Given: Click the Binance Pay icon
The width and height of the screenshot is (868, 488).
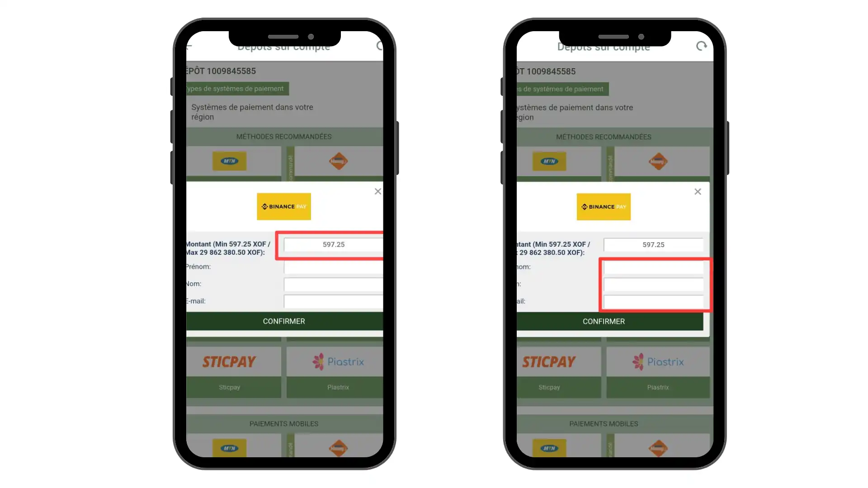Looking at the screenshot, I should [284, 206].
